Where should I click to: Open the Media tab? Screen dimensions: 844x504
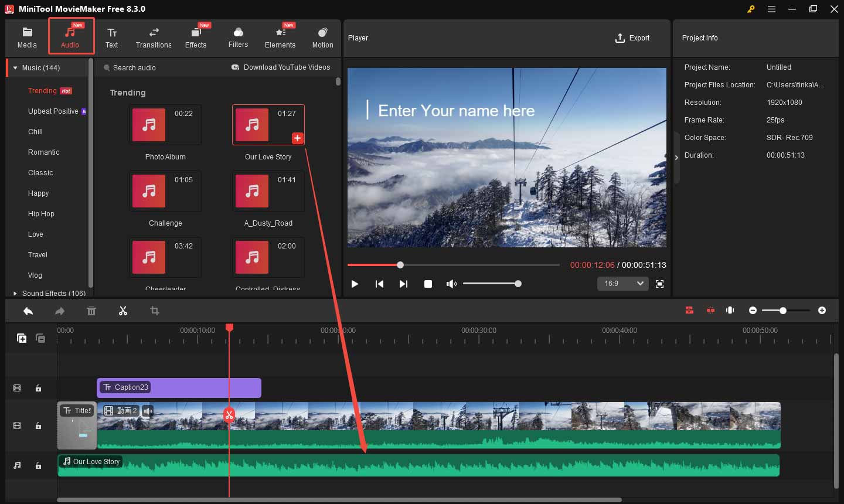pos(27,37)
